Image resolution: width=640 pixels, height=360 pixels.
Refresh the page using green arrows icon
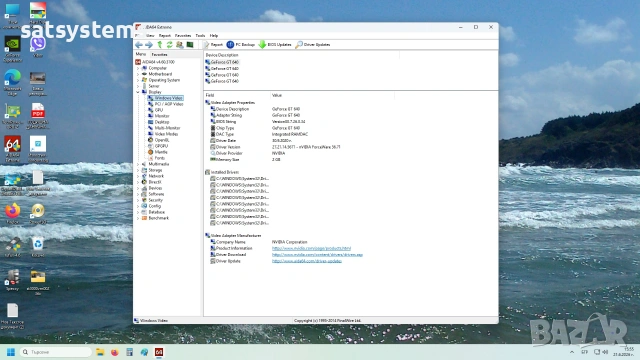point(169,44)
